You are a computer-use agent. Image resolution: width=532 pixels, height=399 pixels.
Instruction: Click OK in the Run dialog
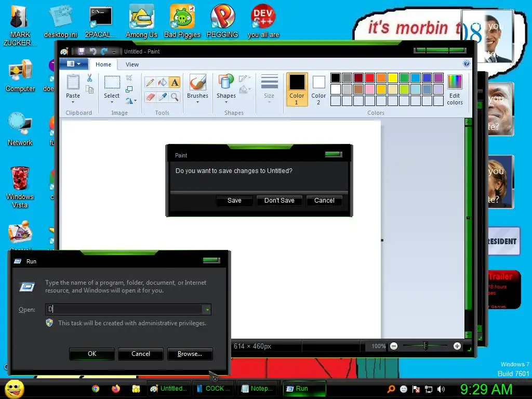tap(92, 353)
